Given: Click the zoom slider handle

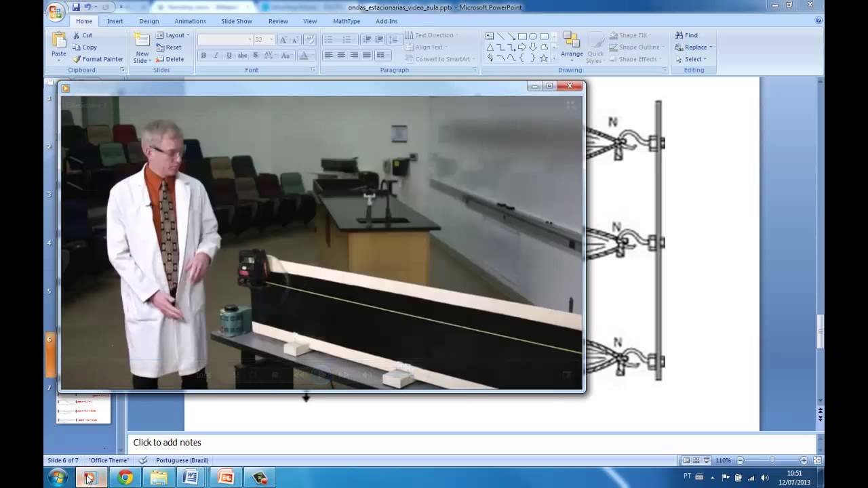Looking at the screenshot, I should (x=772, y=460).
